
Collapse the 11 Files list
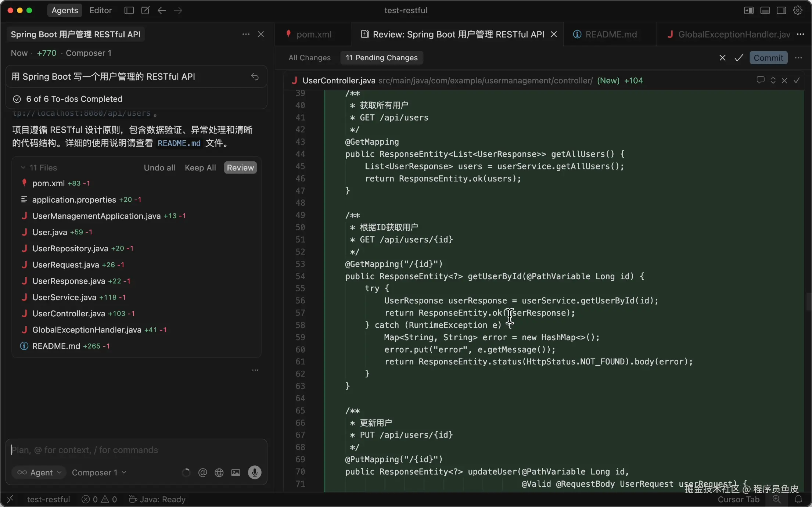23,168
